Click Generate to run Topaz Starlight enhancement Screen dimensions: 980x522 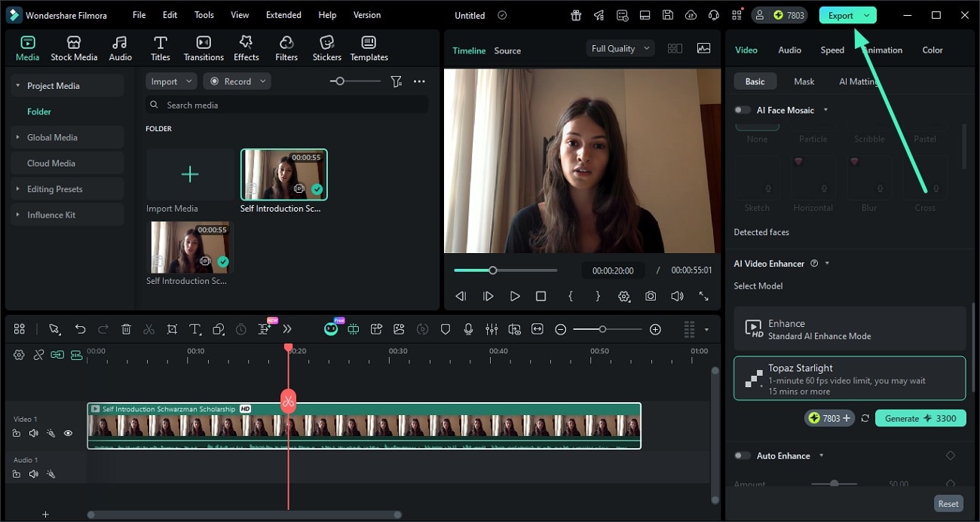point(920,418)
